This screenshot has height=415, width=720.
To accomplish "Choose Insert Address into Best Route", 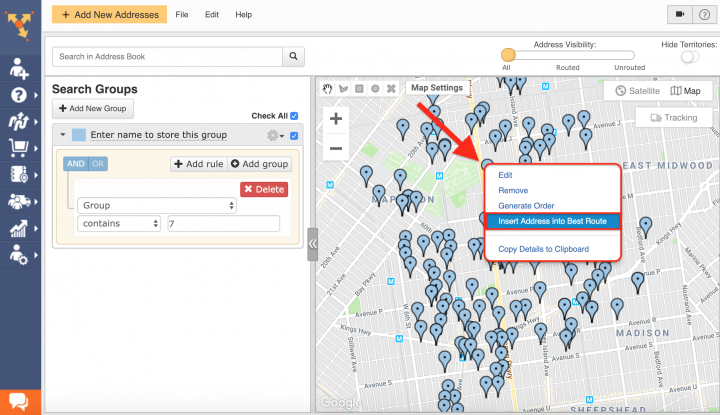I will (552, 221).
